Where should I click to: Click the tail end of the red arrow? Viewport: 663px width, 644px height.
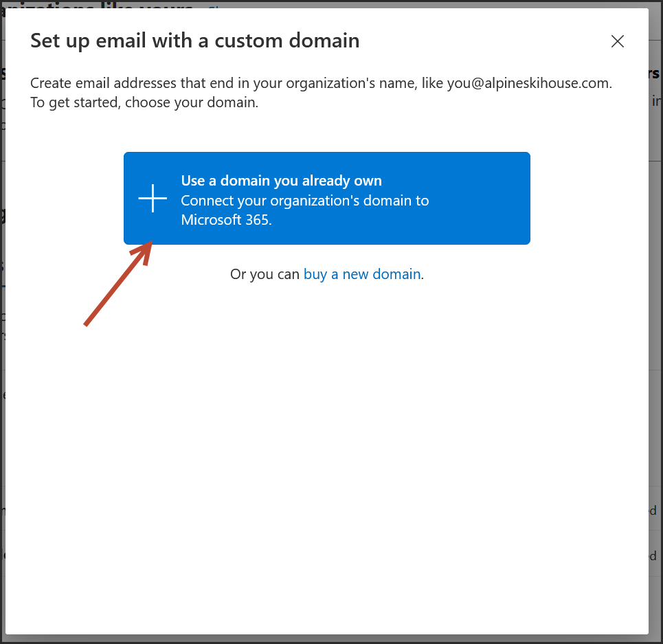87,323
